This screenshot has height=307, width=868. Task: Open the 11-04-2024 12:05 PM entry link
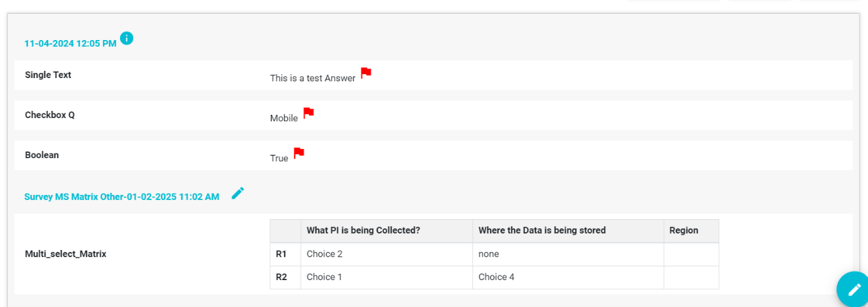pyautogui.click(x=70, y=43)
